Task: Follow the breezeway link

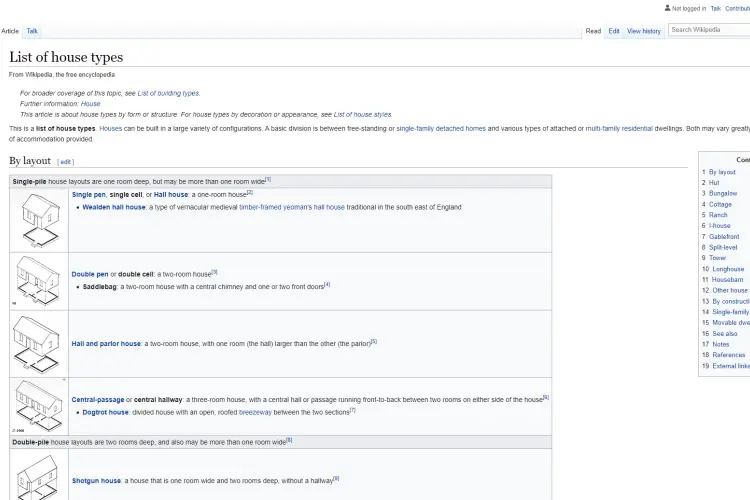Action: pyautogui.click(x=255, y=412)
